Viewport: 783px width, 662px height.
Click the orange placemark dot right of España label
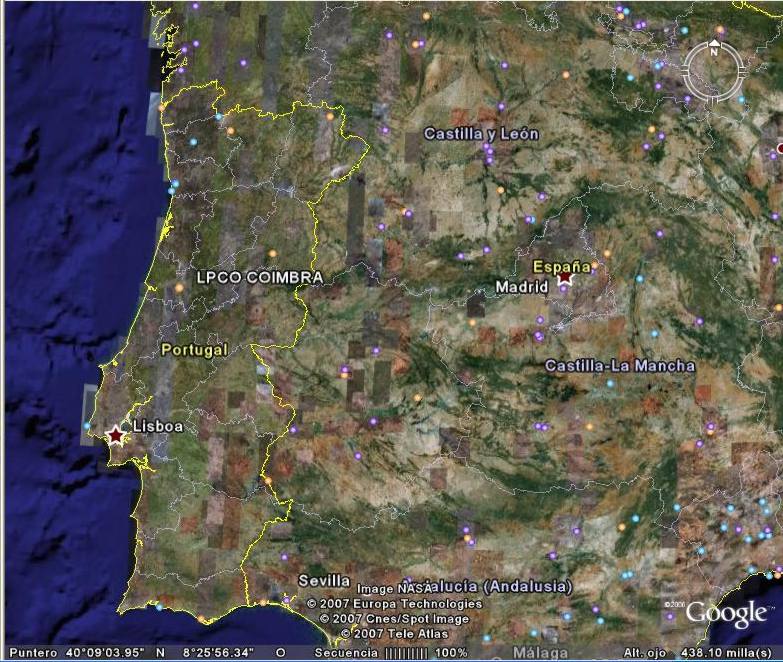pyautogui.click(x=594, y=267)
